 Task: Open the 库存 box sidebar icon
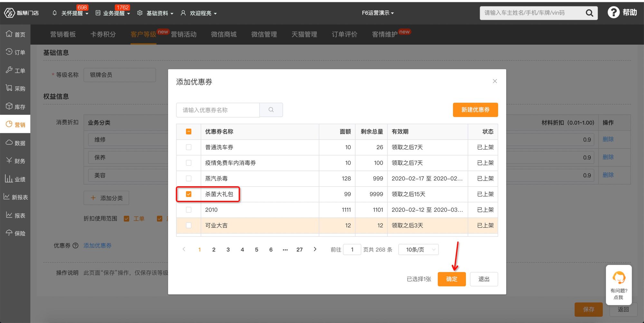click(9, 106)
